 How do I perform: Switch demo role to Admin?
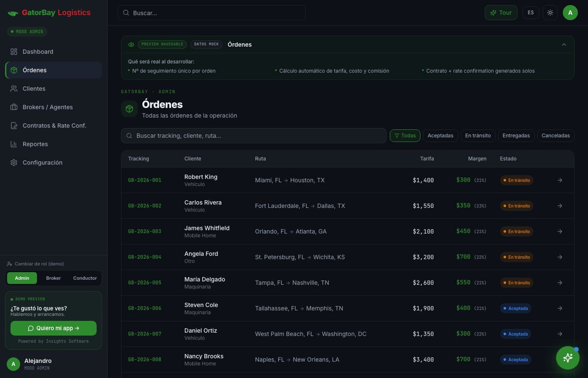tap(22, 278)
